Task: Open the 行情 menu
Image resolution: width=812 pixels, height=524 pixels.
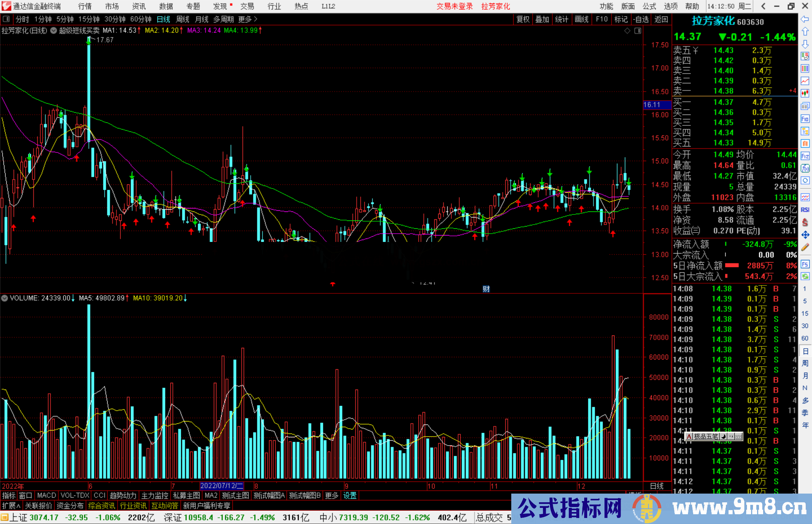Action: pos(85,6)
